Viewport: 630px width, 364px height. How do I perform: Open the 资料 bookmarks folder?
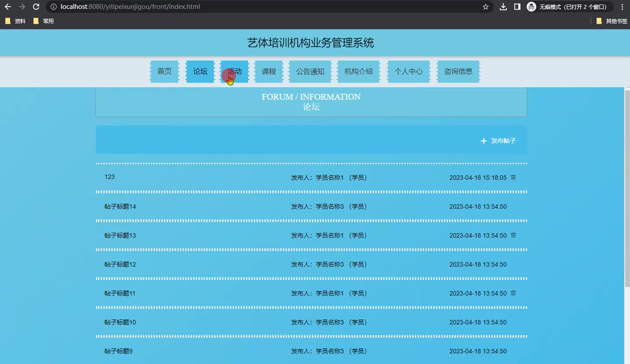[x=16, y=21]
